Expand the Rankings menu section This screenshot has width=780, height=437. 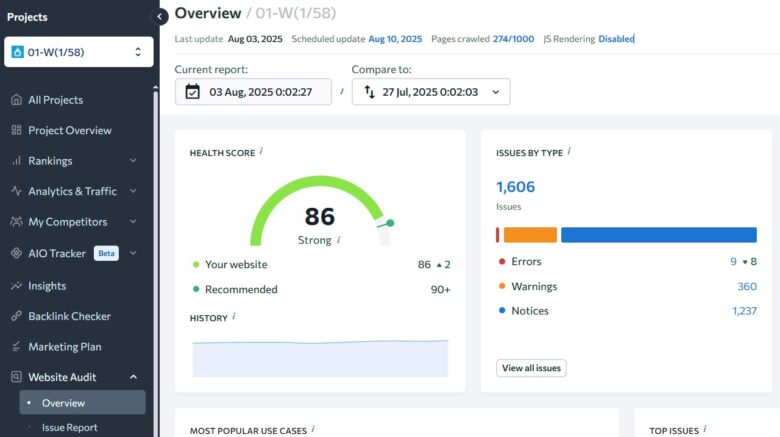133,161
